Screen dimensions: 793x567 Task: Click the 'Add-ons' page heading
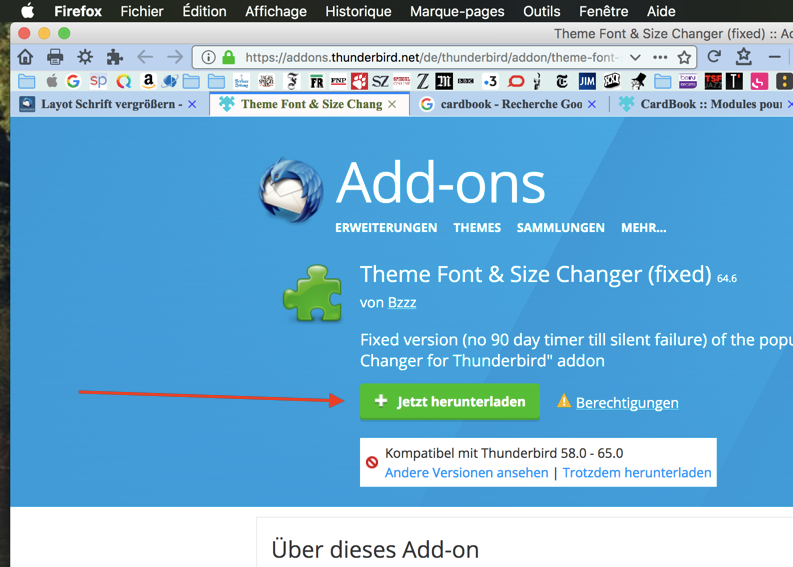440,183
